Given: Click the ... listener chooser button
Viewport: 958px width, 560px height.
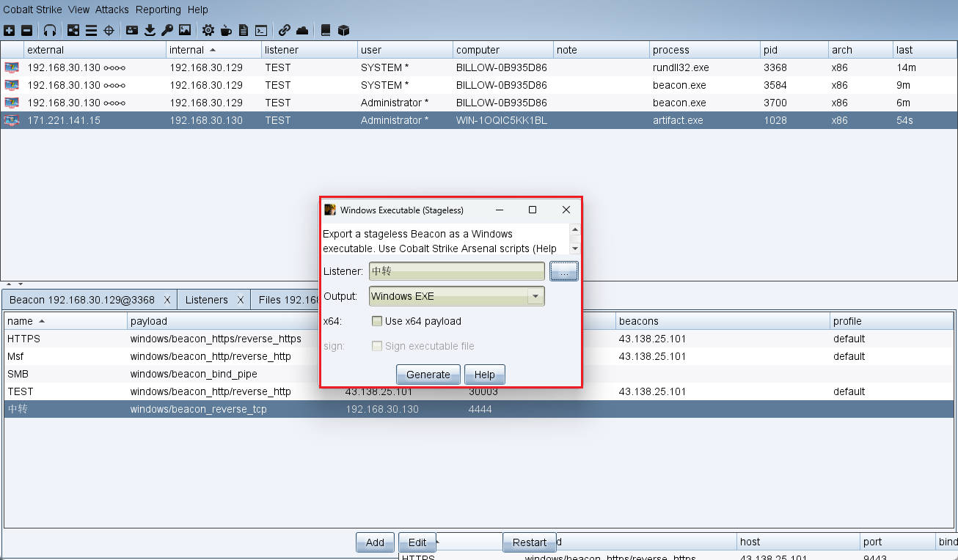Looking at the screenshot, I should pyautogui.click(x=564, y=271).
